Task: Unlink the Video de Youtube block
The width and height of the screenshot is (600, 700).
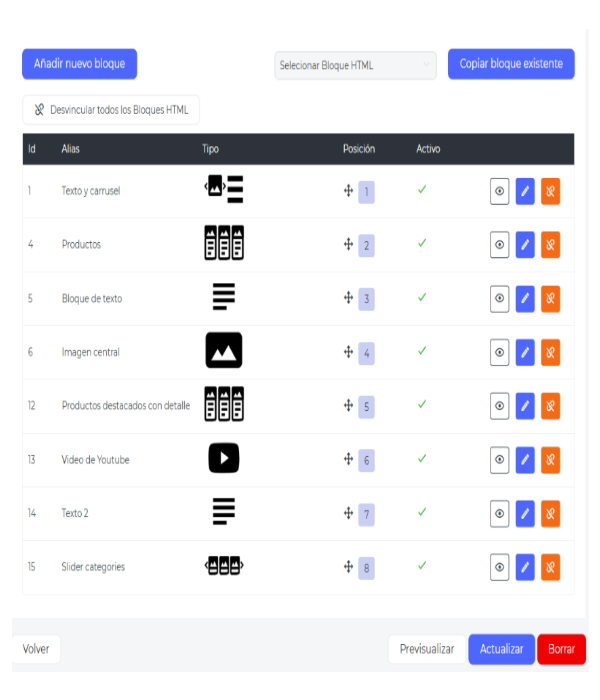Action: (x=550, y=460)
